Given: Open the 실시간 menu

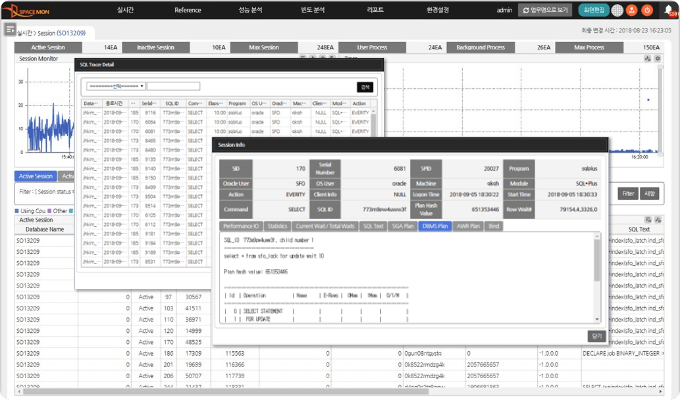Looking at the screenshot, I should [x=125, y=10].
